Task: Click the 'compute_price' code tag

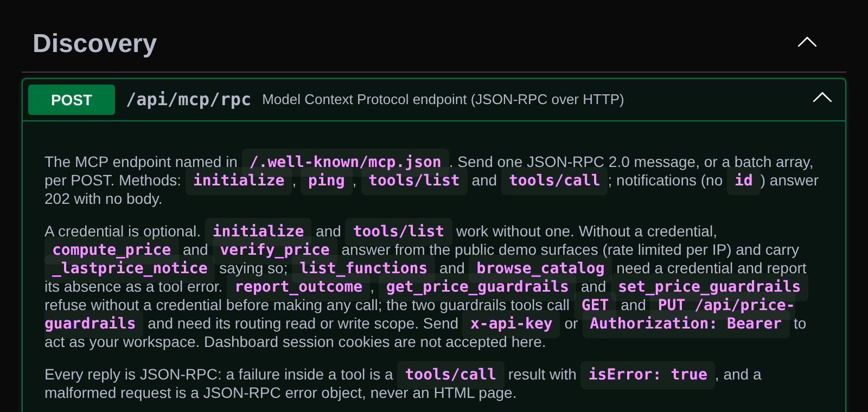Action: (112, 250)
